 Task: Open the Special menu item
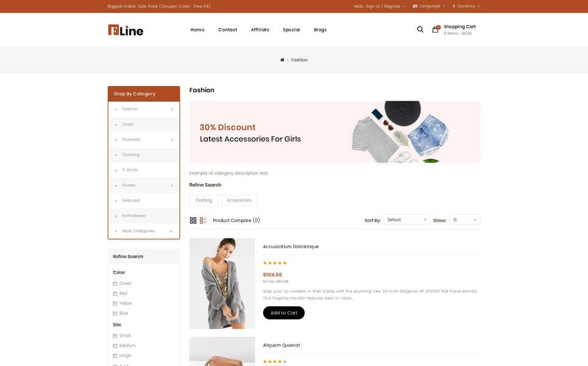click(x=291, y=30)
